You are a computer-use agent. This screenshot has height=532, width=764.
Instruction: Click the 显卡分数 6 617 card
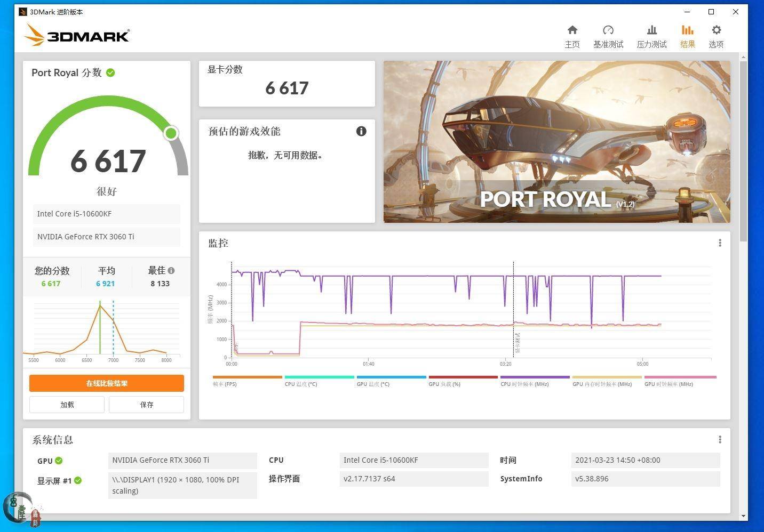click(x=287, y=84)
